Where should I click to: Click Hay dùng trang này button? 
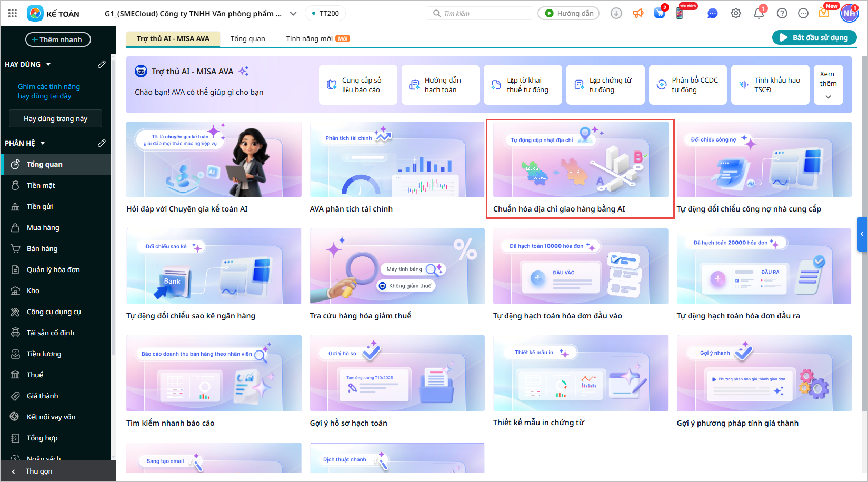coord(55,118)
